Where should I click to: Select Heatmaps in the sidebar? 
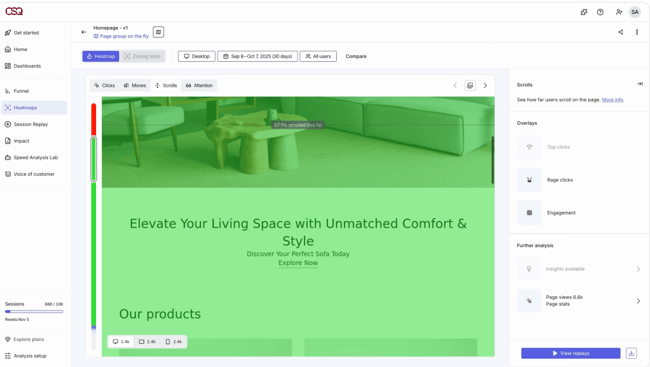point(34,107)
